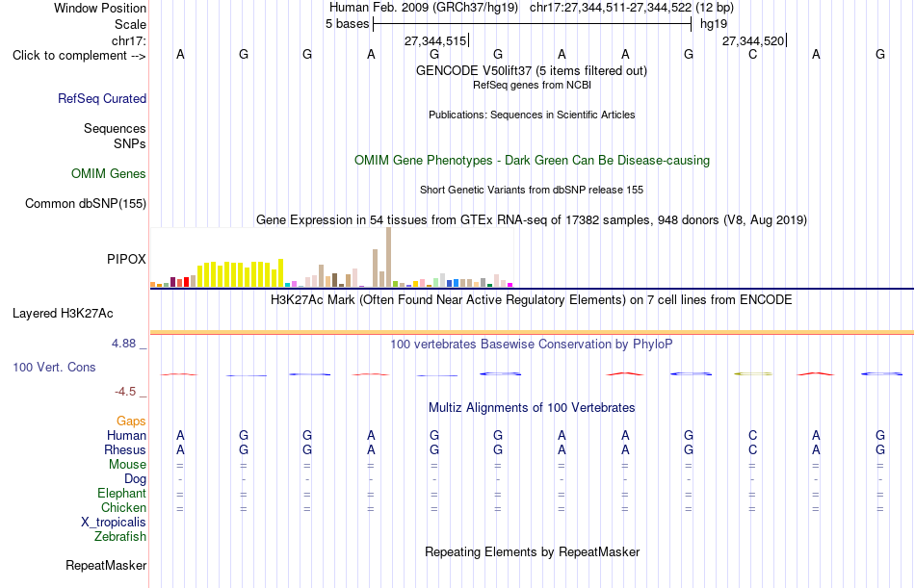The image size is (915, 588).
Task: Click the 'Click to complement -->' label
Action: pyautogui.click(x=79, y=56)
